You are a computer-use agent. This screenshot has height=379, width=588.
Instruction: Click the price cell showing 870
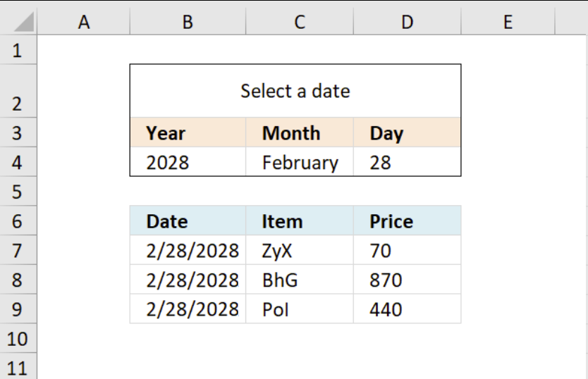[x=408, y=280]
